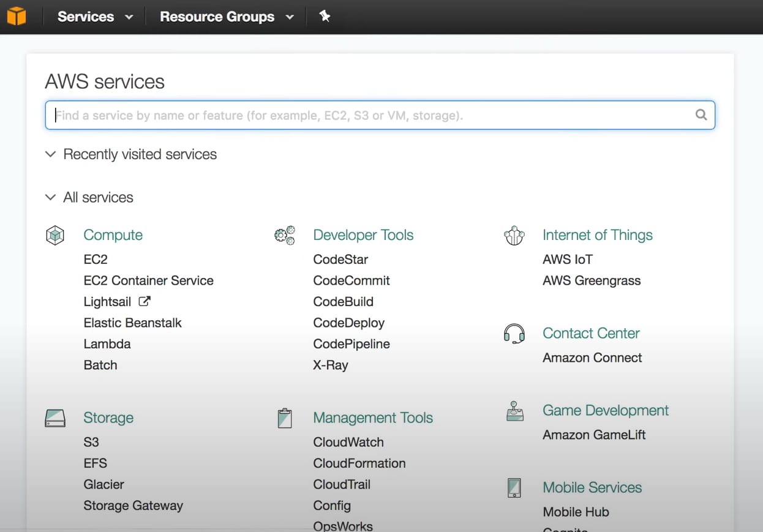Open CloudFormation

click(x=359, y=463)
